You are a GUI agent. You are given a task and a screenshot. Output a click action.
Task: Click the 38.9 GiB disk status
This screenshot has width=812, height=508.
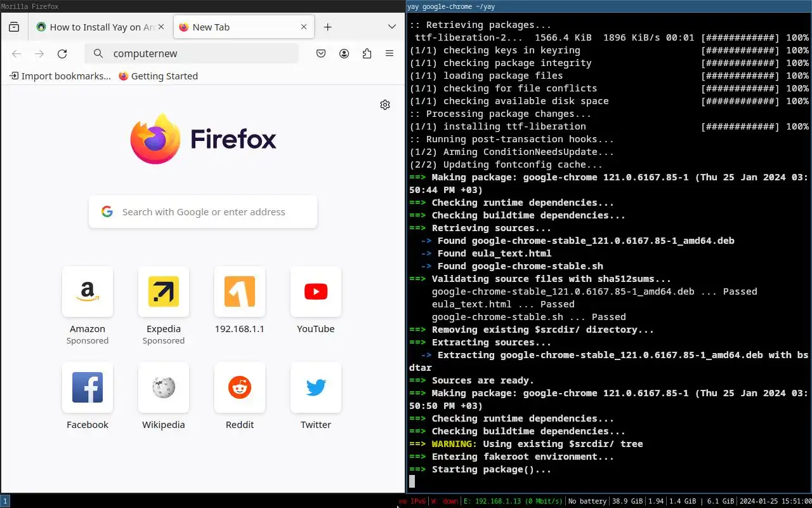(627, 502)
